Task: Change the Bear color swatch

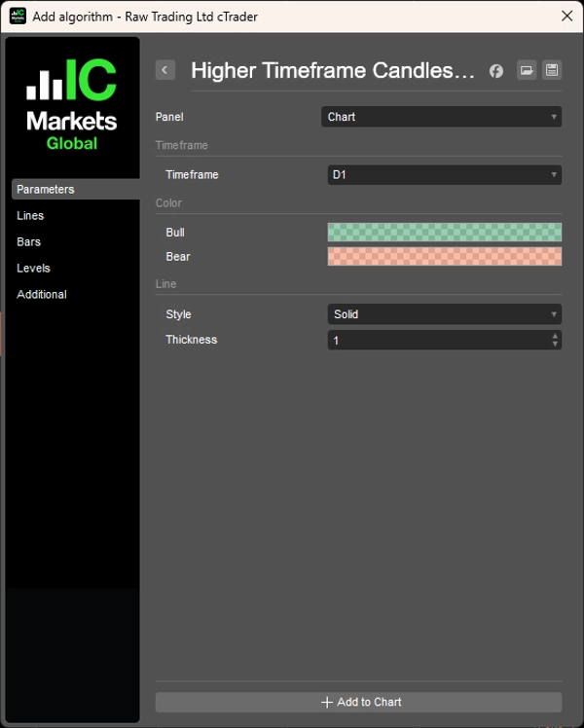Action: [x=444, y=257]
